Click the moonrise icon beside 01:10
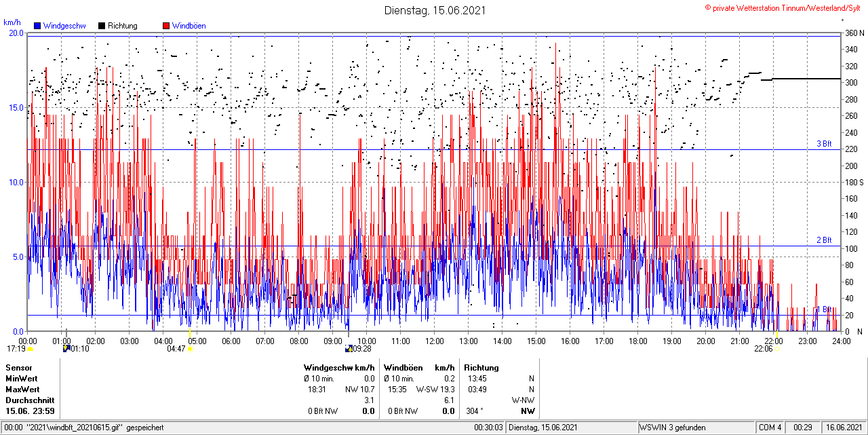Viewport: 868px width, 435px height. click(x=66, y=349)
